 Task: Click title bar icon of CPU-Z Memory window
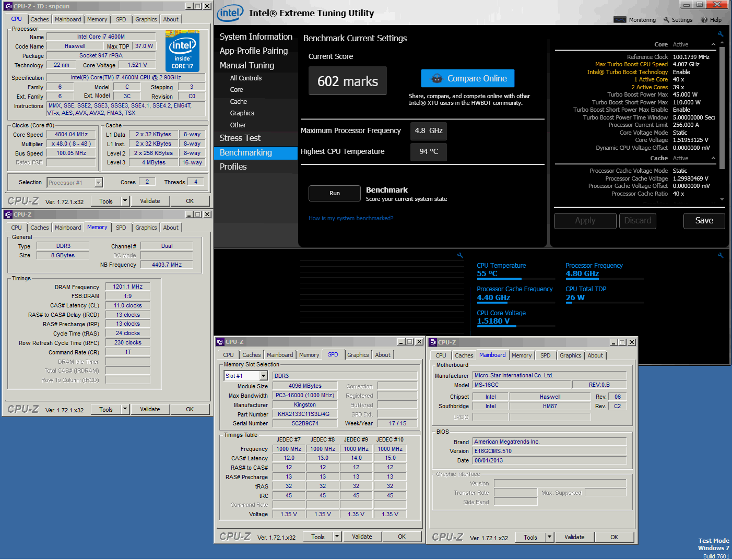pos(8,215)
